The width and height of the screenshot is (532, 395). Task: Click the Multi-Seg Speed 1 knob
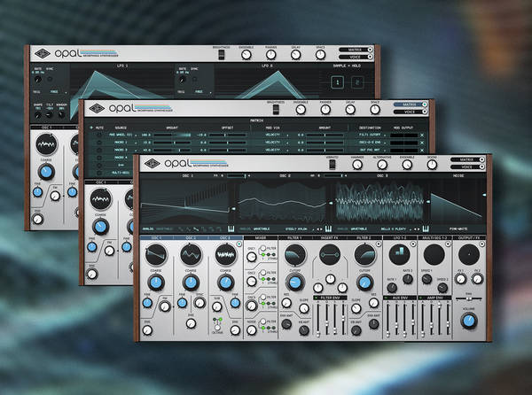coord(426,279)
